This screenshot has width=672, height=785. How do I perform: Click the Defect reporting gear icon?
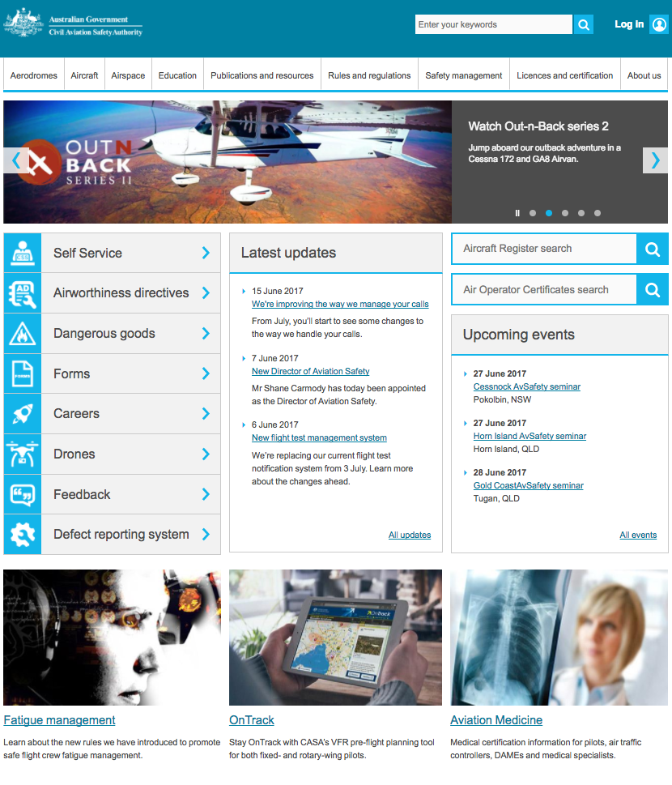tap(23, 535)
